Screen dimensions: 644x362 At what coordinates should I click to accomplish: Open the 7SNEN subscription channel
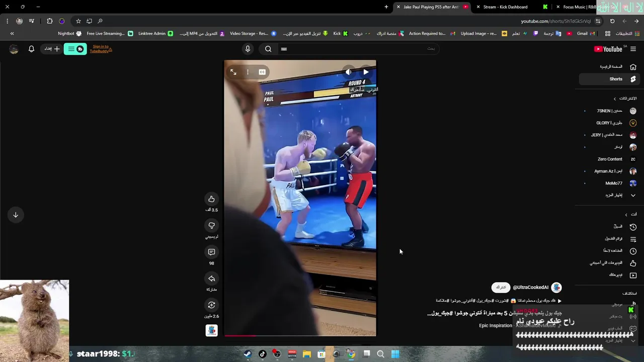point(608,111)
